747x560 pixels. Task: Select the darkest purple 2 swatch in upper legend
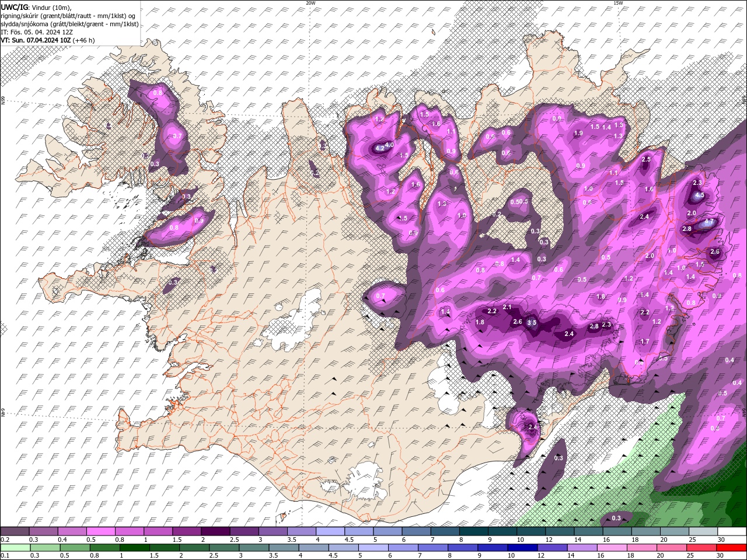coord(215,531)
